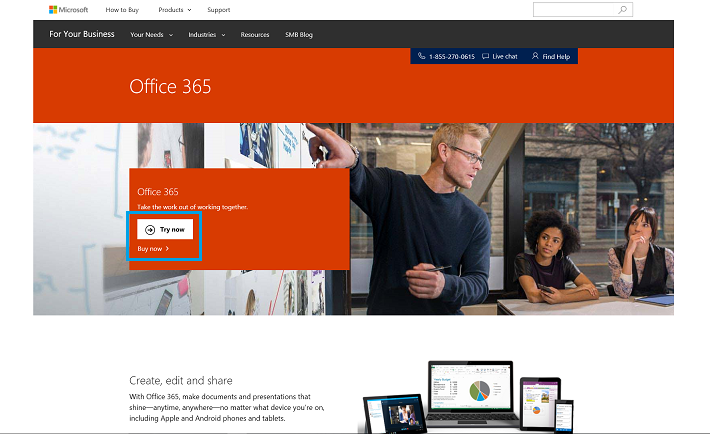Select the Live chat link
The height and width of the screenshot is (434, 710).
tap(504, 56)
